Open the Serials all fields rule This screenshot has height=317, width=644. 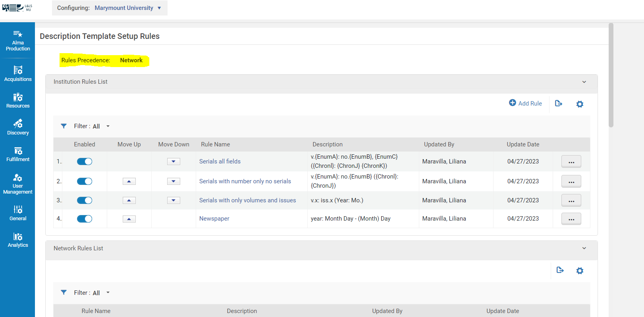220,161
